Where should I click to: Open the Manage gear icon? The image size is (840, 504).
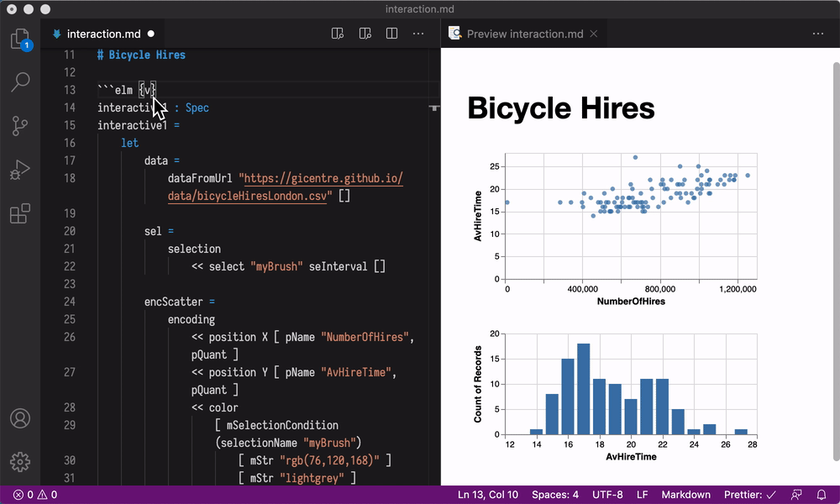pyautogui.click(x=20, y=462)
